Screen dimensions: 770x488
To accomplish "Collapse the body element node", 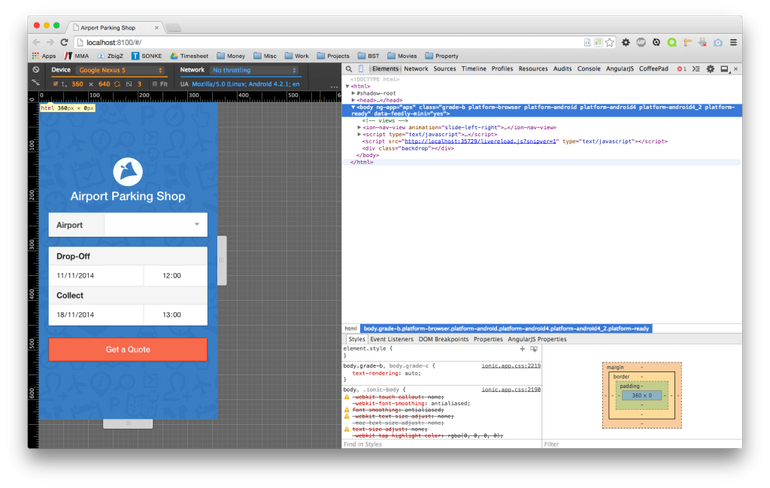I will coord(354,107).
